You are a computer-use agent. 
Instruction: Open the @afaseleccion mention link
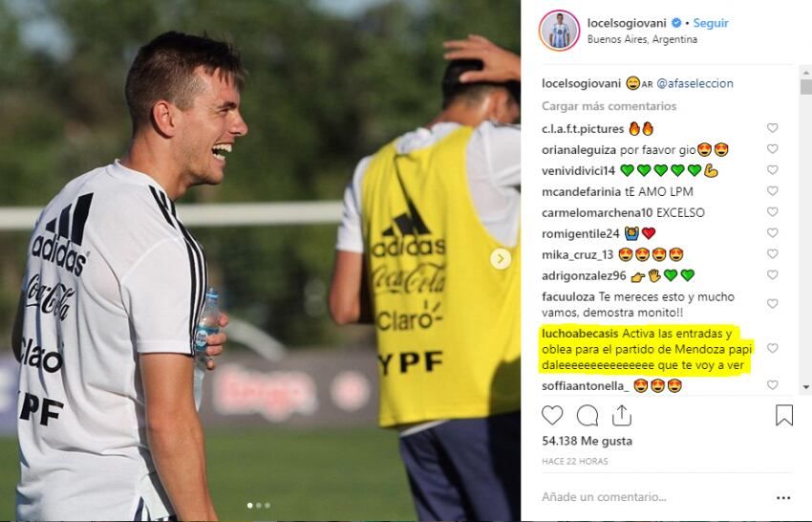tap(694, 83)
